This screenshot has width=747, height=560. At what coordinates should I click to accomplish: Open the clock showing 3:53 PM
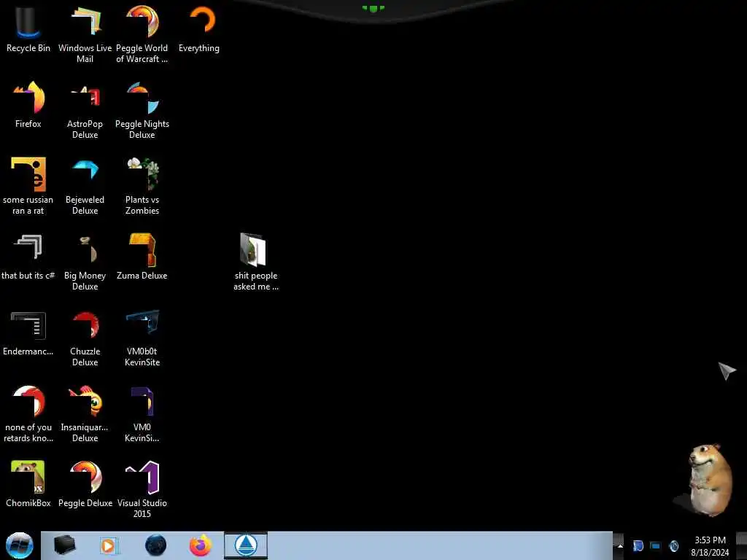(710, 545)
